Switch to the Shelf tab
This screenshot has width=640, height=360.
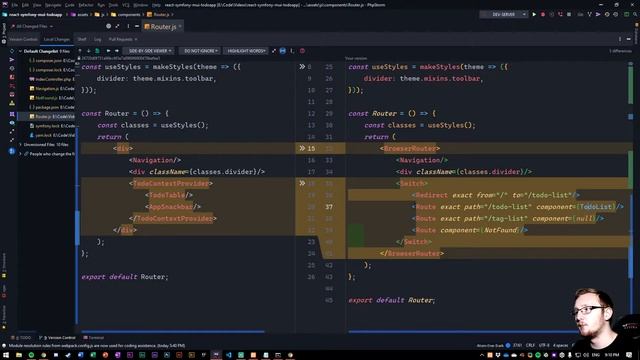click(x=82, y=39)
